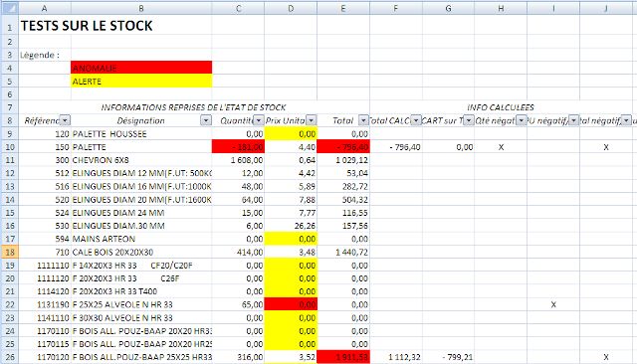
Task: Open the Désignation column filter dropdown
Action: (x=206, y=120)
